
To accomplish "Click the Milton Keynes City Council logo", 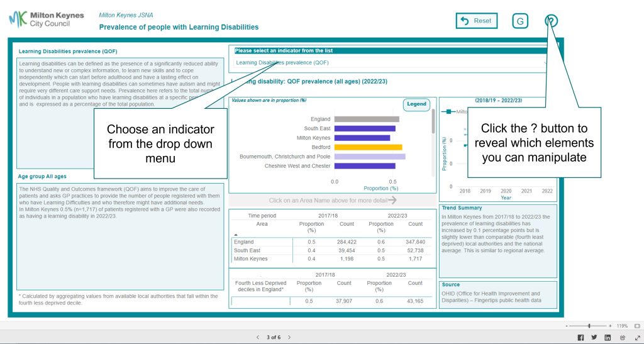I will (x=47, y=19).
